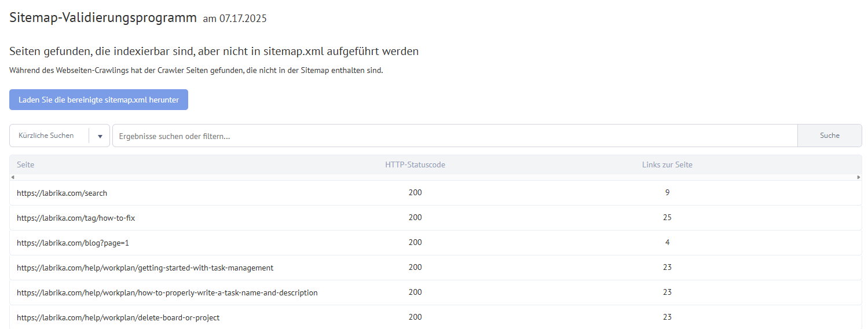
Task: Click link count 9 in search row
Action: click(667, 192)
